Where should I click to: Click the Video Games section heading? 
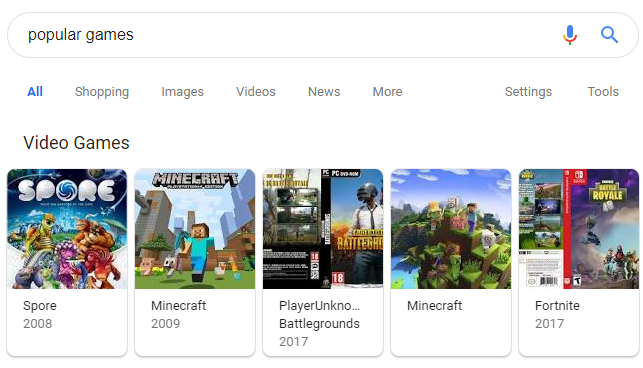(76, 143)
